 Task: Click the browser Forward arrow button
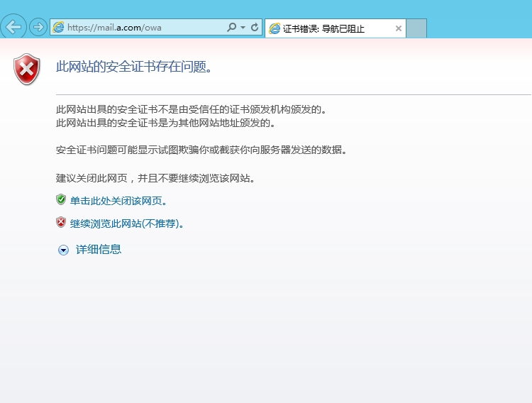[38, 27]
